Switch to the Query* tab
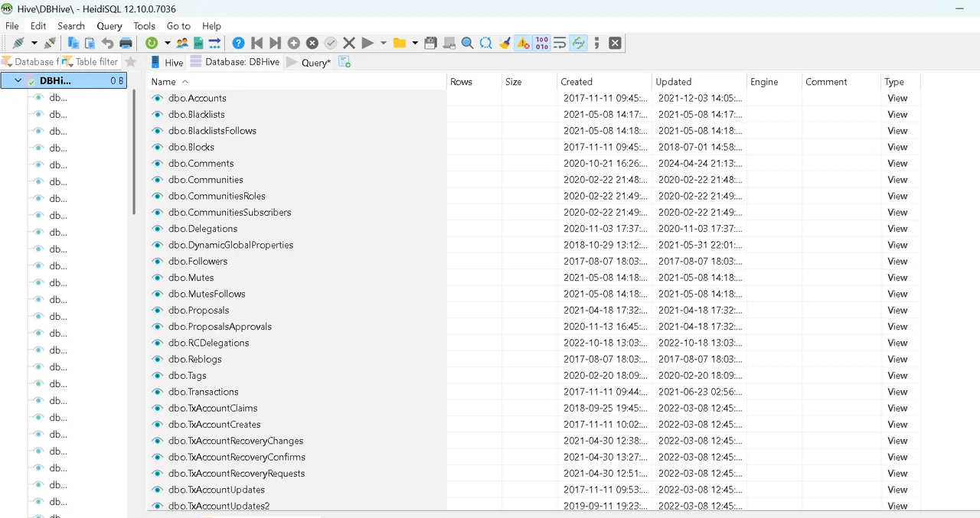The height and width of the screenshot is (518, 980). [309, 63]
